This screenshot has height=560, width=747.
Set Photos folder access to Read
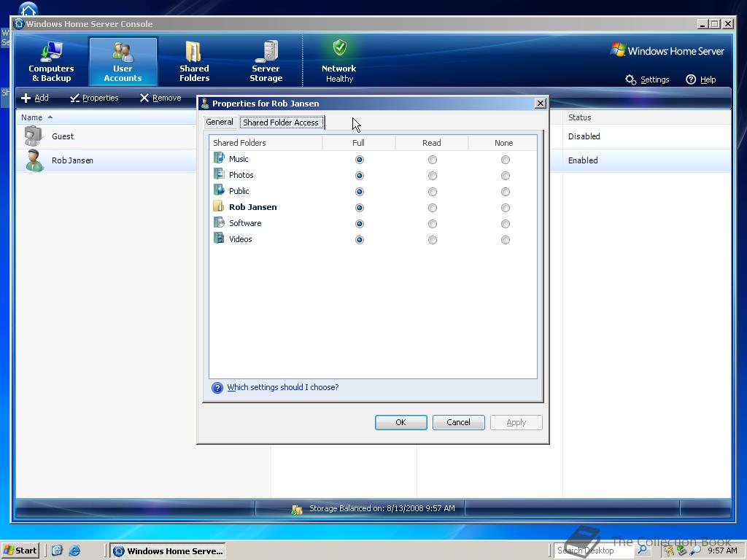click(432, 176)
